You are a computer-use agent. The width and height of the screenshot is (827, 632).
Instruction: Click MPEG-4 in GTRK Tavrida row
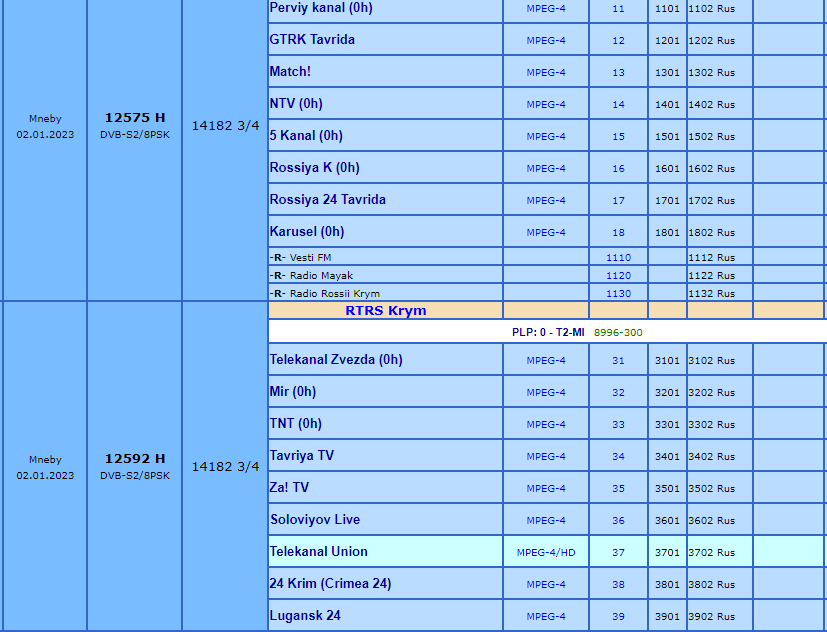point(546,41)
